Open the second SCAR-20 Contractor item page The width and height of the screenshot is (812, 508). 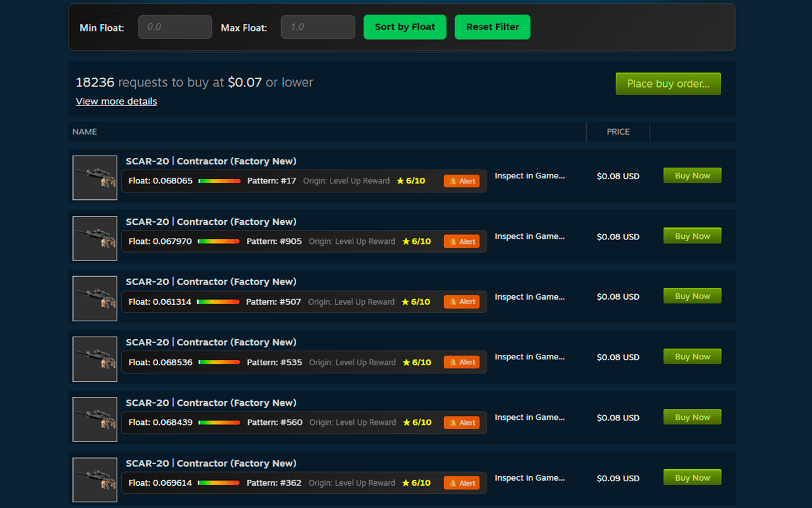pyautogui.click(x=211, y=221)
